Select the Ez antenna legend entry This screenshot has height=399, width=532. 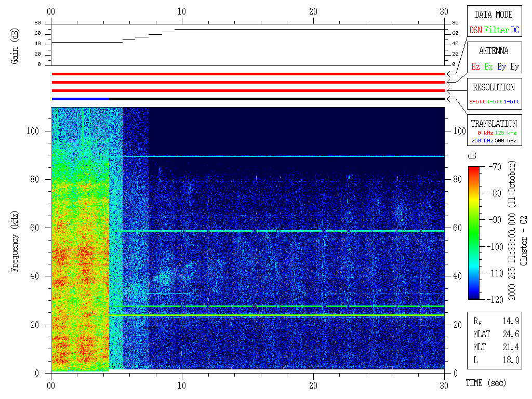[x=475, y=67]
